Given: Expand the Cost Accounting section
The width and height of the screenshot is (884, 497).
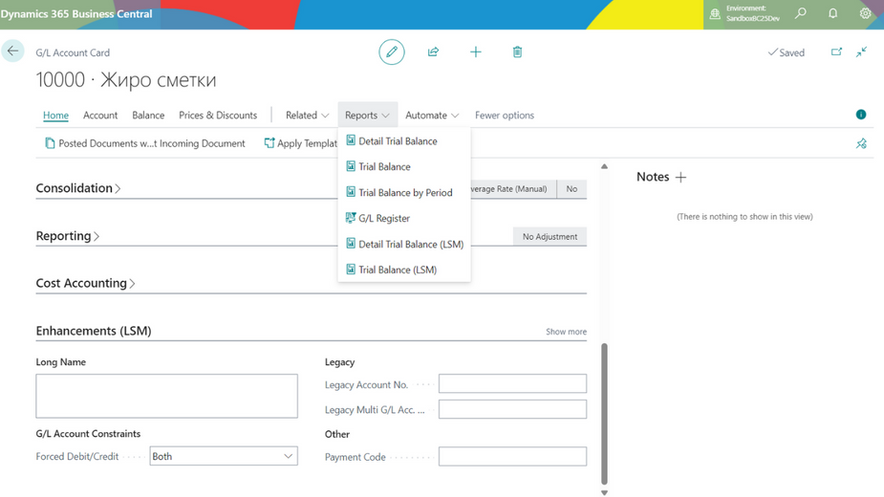Looking at the screenshot, I should pos(85,283).
